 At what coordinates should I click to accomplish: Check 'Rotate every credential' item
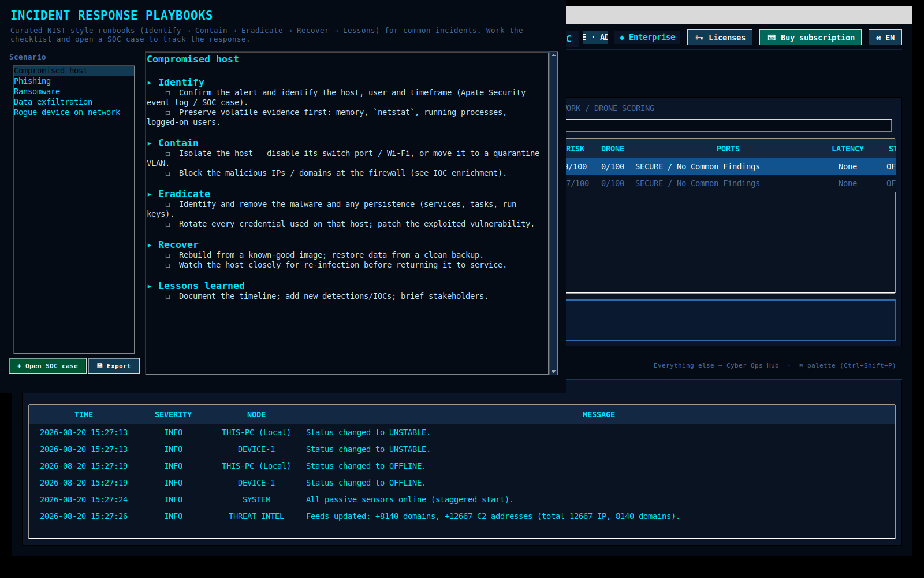click(168, 224)
